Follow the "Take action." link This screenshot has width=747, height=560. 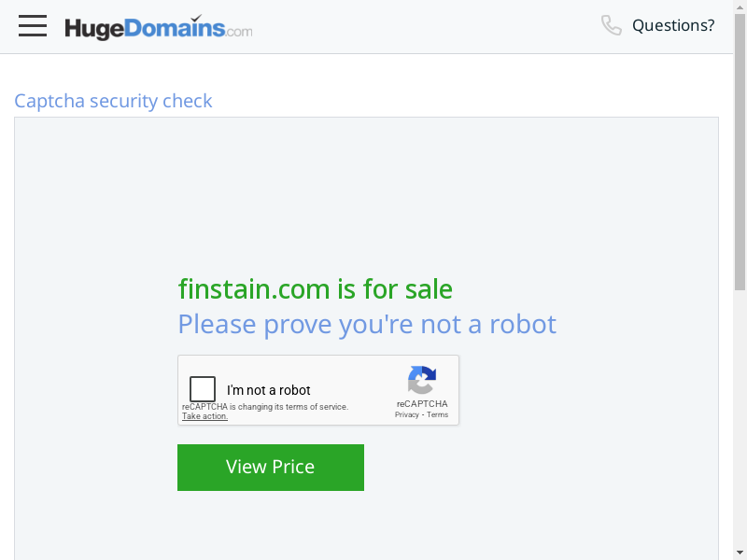coord(204,416)
